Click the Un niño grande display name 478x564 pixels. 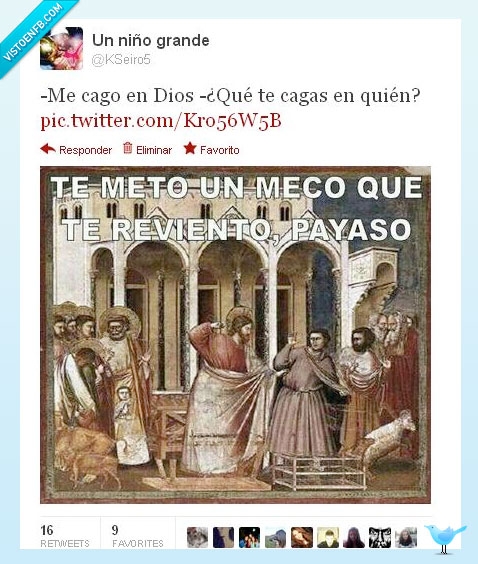(x=150, y=40)
